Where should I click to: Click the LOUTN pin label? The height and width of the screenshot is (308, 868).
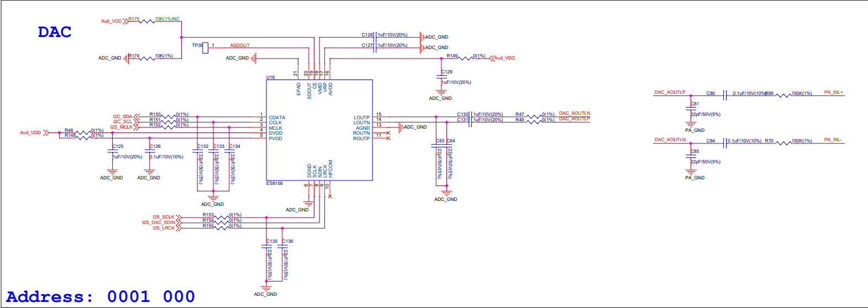click(362, 123)
